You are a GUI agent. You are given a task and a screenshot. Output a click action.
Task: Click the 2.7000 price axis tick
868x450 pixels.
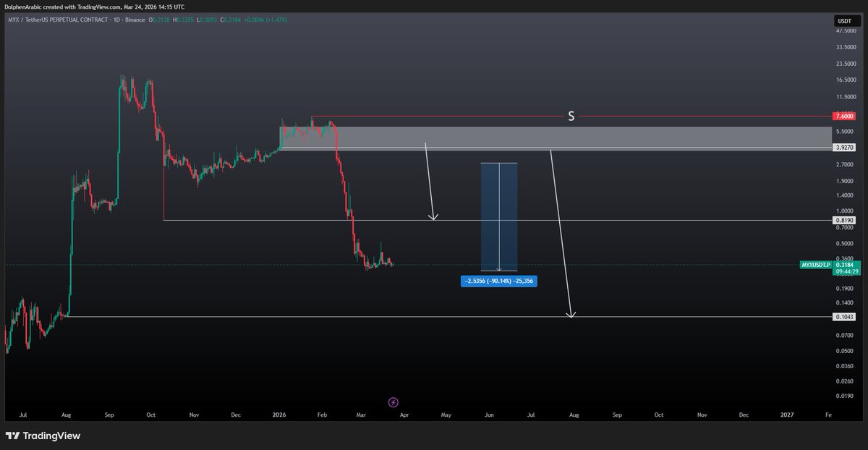846,164
